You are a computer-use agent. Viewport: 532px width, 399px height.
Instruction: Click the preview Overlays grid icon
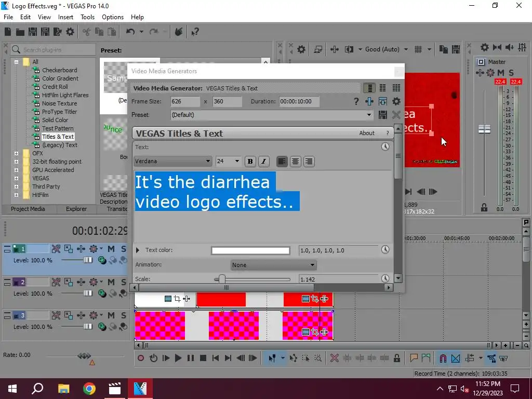tap(418, 49)
